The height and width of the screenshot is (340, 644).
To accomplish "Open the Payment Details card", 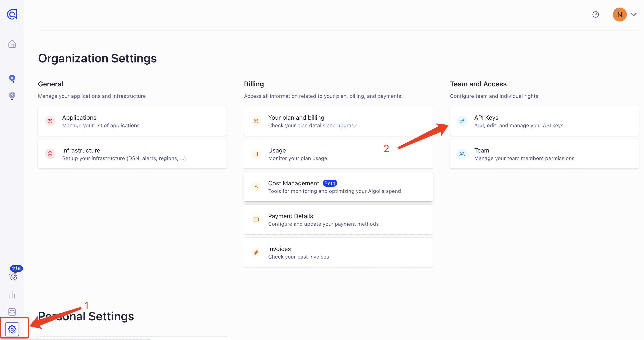I will click(338, 219).
